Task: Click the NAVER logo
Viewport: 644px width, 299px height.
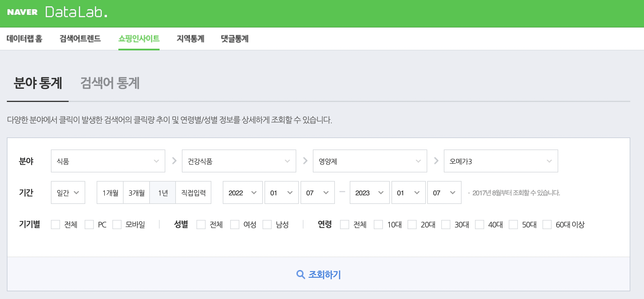Action: tap(22, 12)
